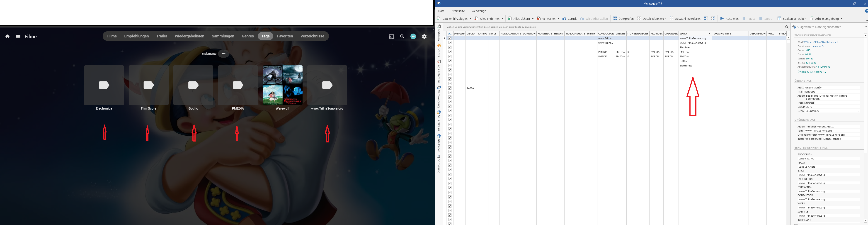868x225 pixels.
Task: Open Spalten verwalten column manager
Action: pyautogui.click(x=791, y=19)
